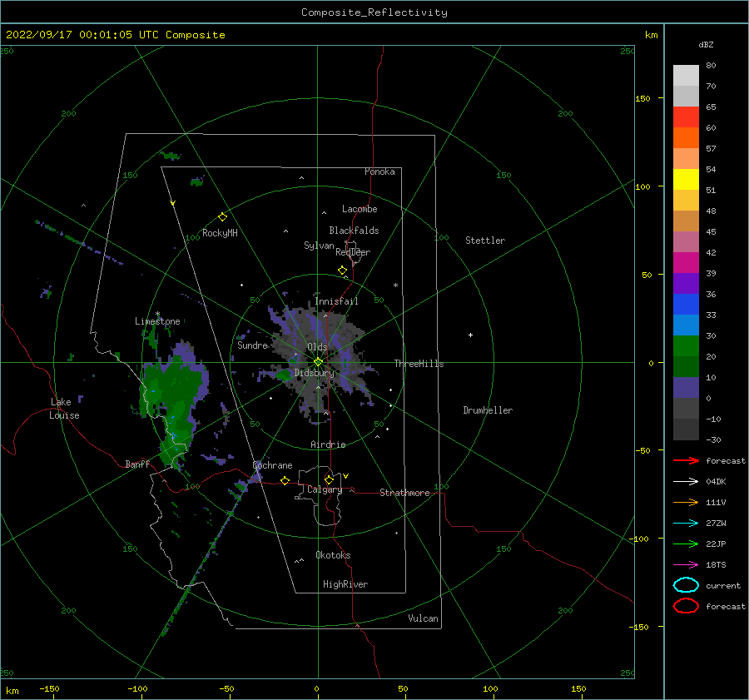Click the Sylvan label
749x700 pixels.
[x=319, y=246]
